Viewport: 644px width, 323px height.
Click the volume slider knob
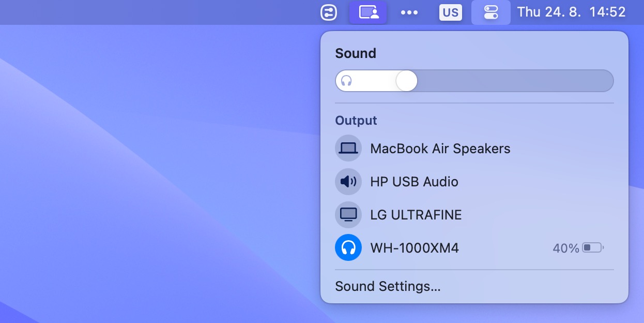pos(406,81)
